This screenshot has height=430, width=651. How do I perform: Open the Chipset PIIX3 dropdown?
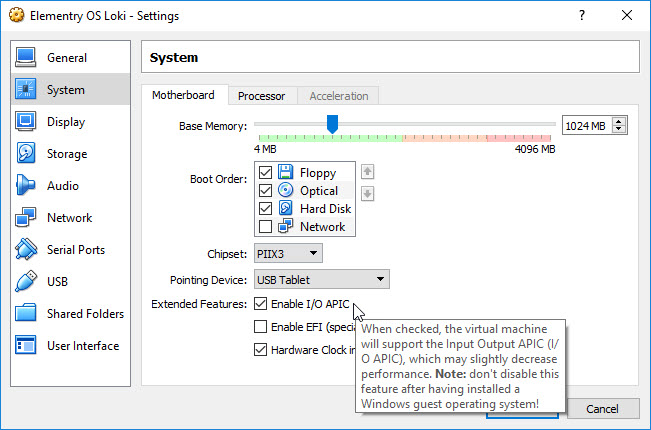tap(288, 253)
